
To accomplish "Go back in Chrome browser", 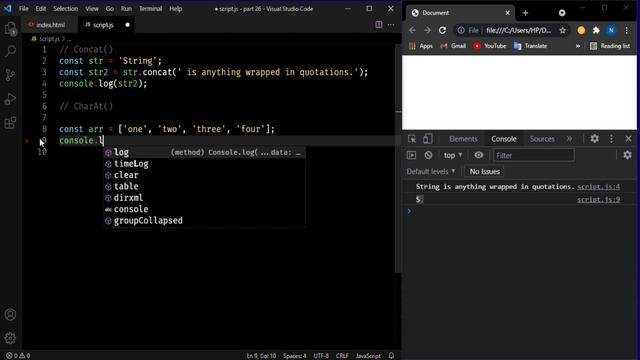I will point(412,30).
